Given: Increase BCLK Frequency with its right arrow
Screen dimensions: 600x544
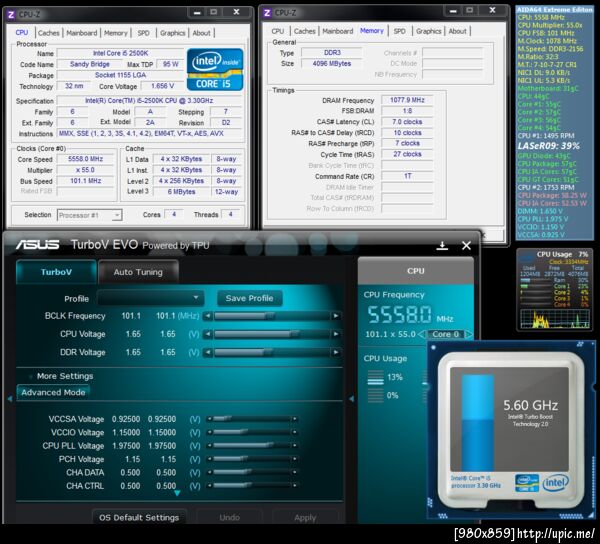Looking at the screenshot, I should point(336,316).
